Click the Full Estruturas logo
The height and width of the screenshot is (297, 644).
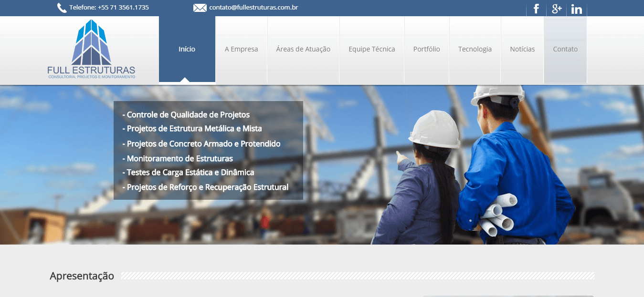[91, 50]
